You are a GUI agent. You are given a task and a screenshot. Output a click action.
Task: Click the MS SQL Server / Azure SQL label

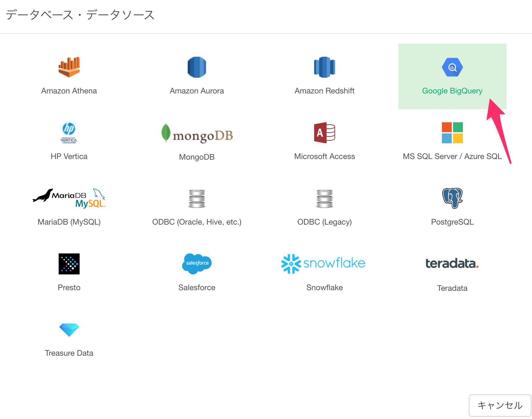pos(452,156)
